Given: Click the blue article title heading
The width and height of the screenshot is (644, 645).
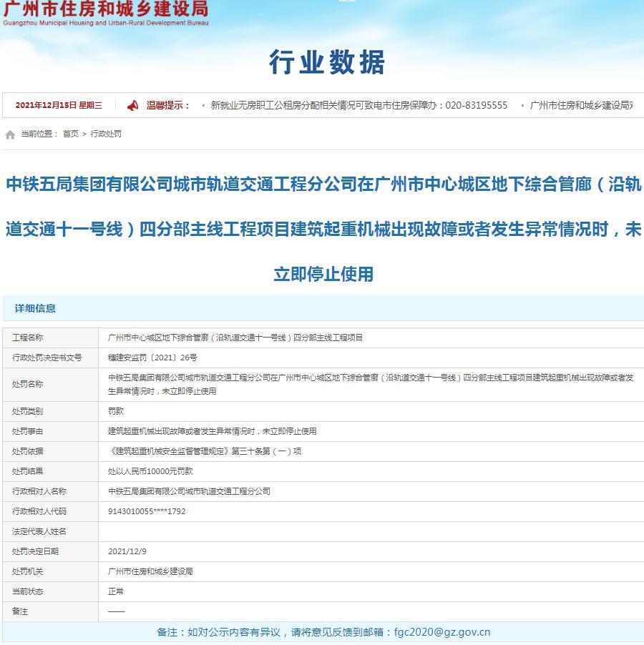Looking at the screenshot, I should [323, 229].
